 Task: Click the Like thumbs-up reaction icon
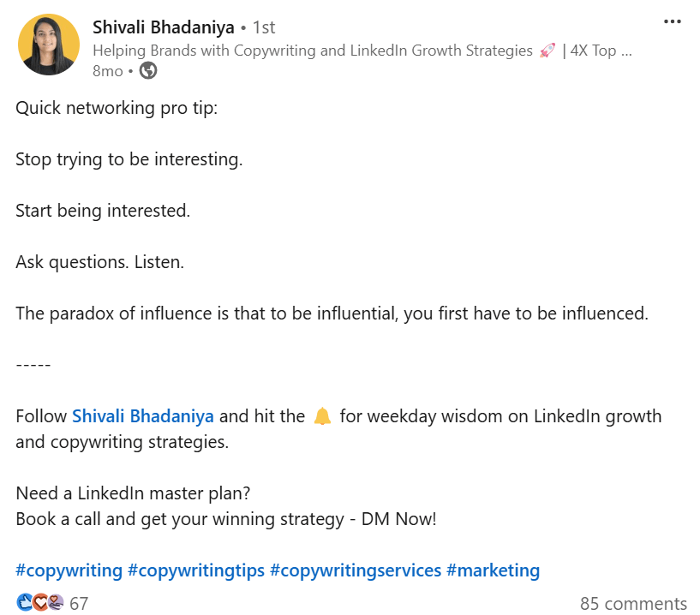tap(23, 602)
